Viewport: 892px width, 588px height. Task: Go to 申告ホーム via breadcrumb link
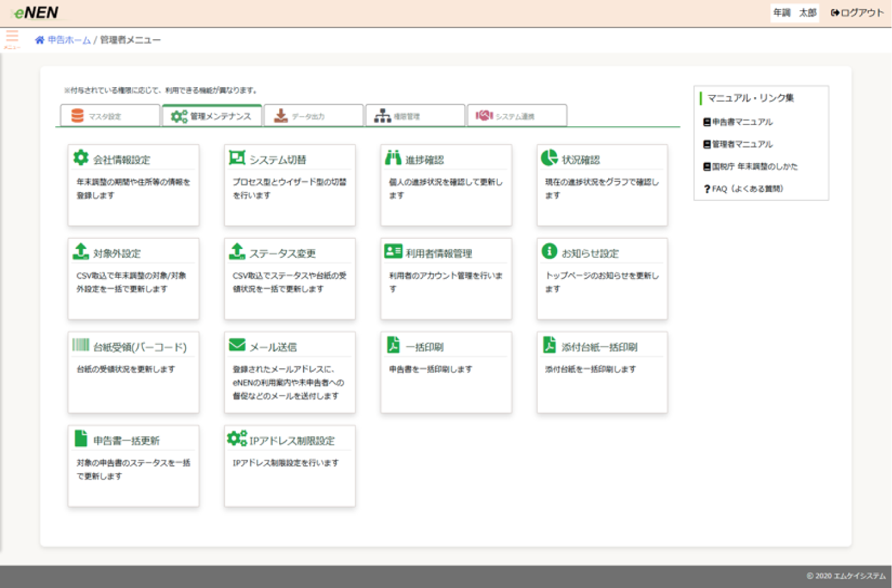point(68,40)
